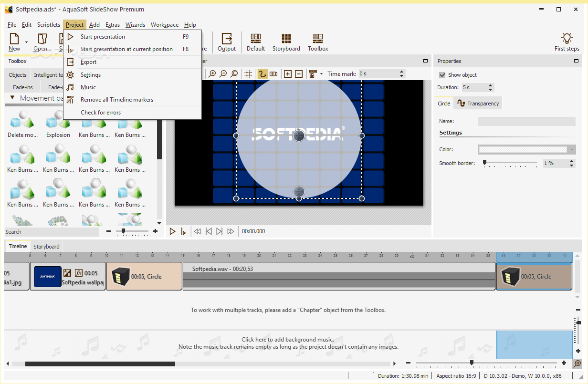Select the first Circle object on the timeline
588x384 pixels.
pyautogui.click(x=144, y=276)
